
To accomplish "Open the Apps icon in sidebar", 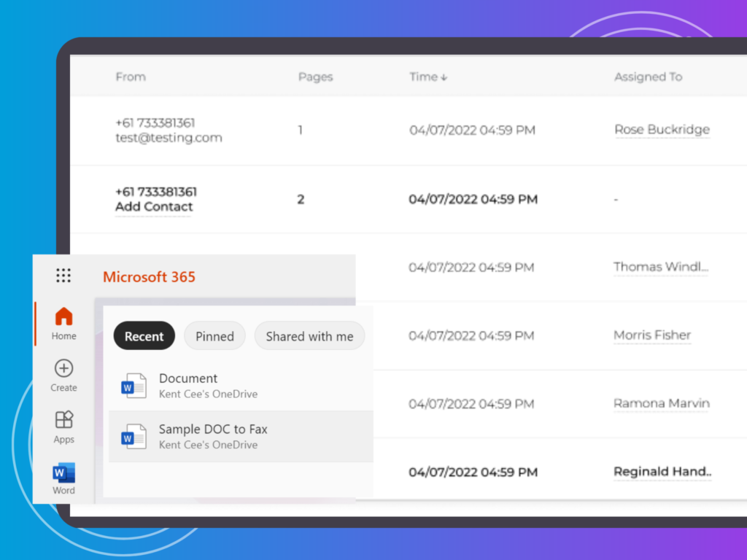I will click(63, 420).
